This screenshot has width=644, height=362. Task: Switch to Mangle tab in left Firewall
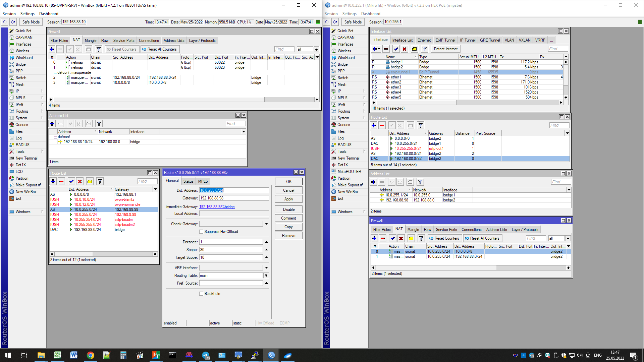click(91, 41)
